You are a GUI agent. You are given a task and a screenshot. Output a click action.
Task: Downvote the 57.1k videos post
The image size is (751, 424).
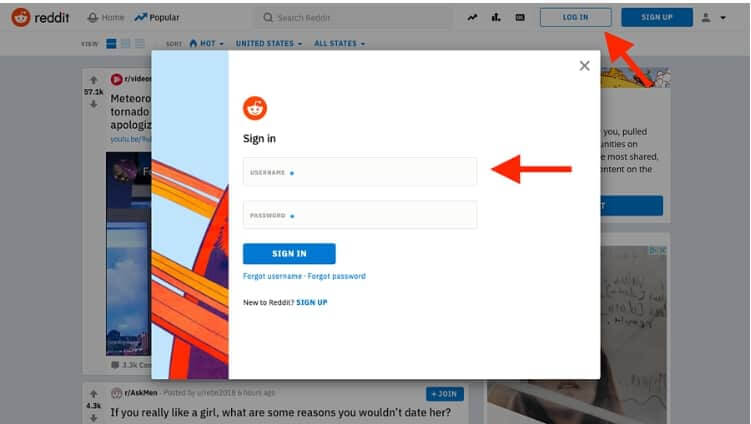93,104
